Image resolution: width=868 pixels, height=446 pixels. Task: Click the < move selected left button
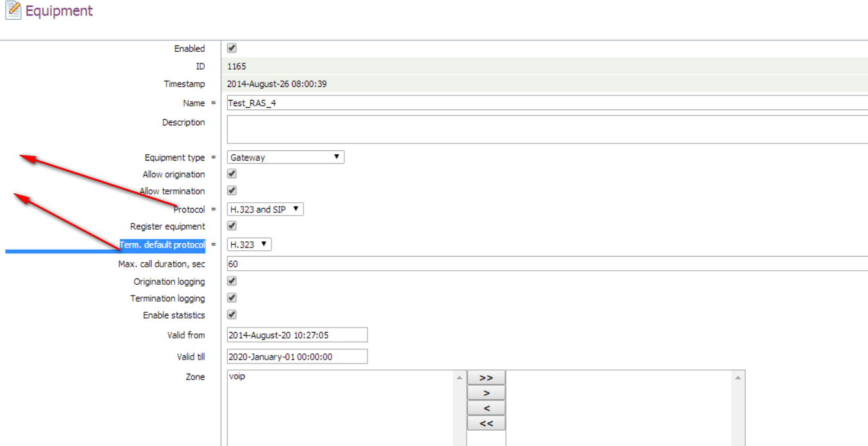point(486,408)
